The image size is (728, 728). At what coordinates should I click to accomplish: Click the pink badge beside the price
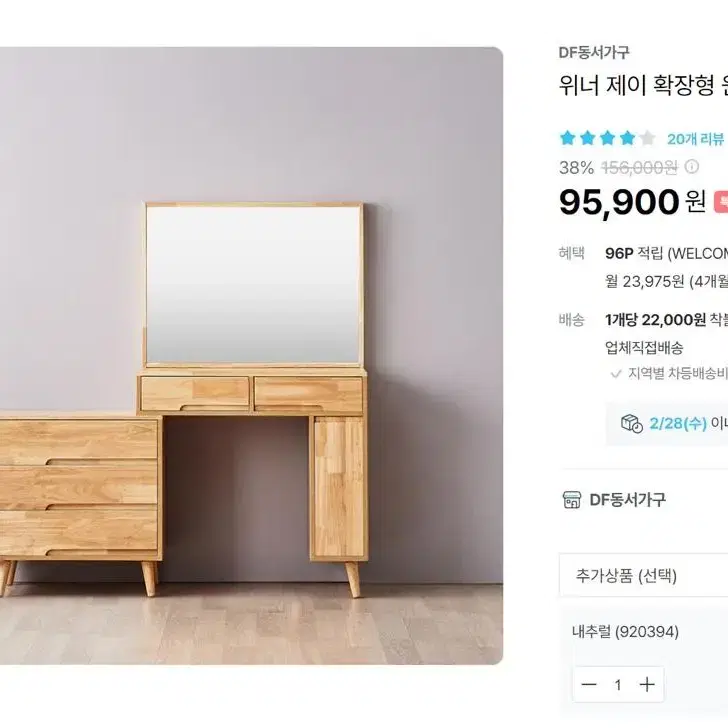[721, 202]
